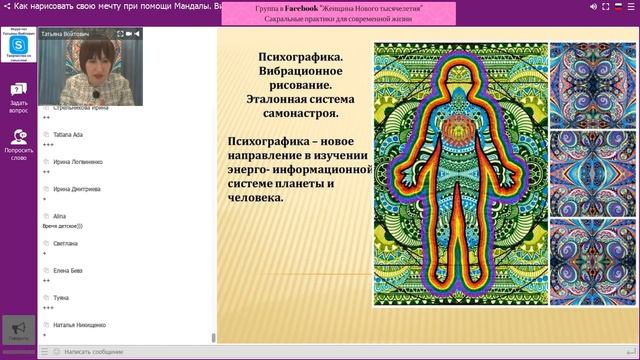Click the icon next to Ирина Логвиненко
This screenshot has height=360, width=640.
[x=46, y=162]
